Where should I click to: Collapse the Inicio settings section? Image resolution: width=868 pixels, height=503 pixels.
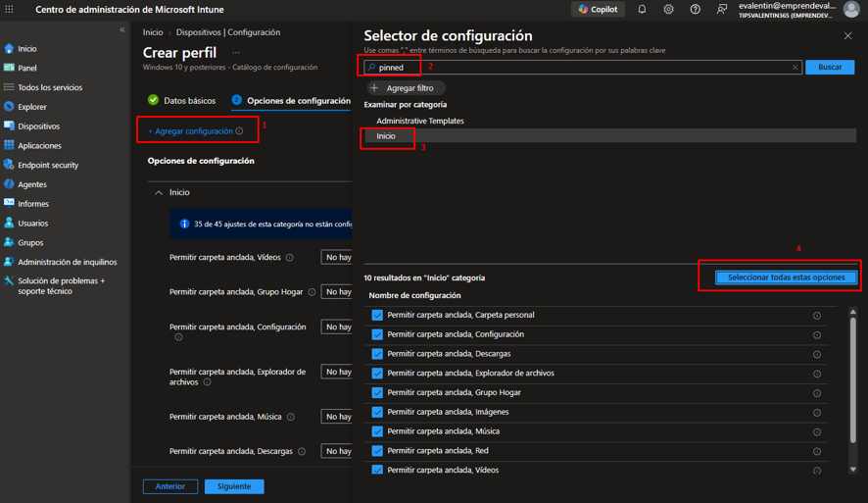tap(159, 192)
